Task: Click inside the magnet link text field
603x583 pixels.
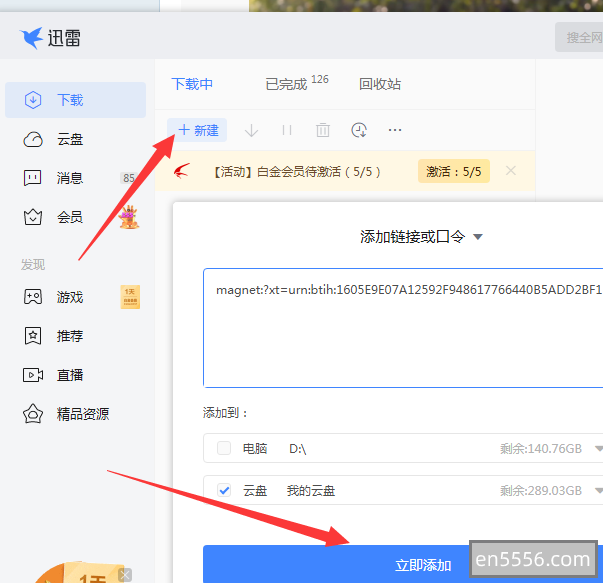Action: (x=400, y=330)
